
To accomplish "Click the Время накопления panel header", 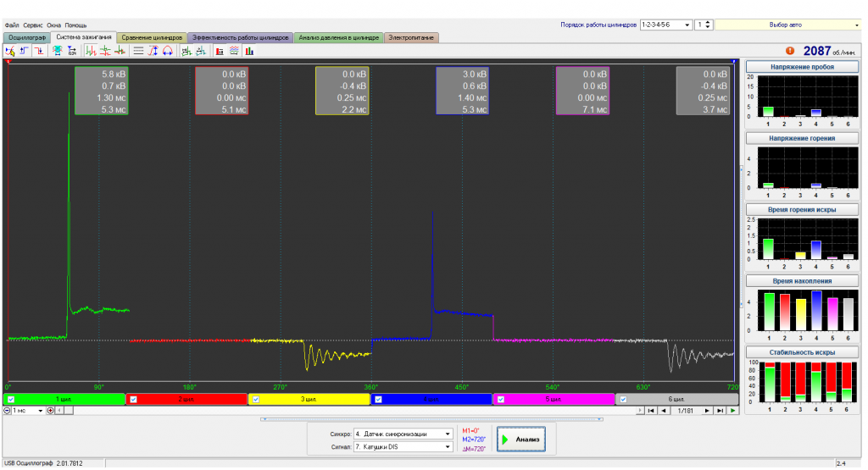I will (802, 281).
